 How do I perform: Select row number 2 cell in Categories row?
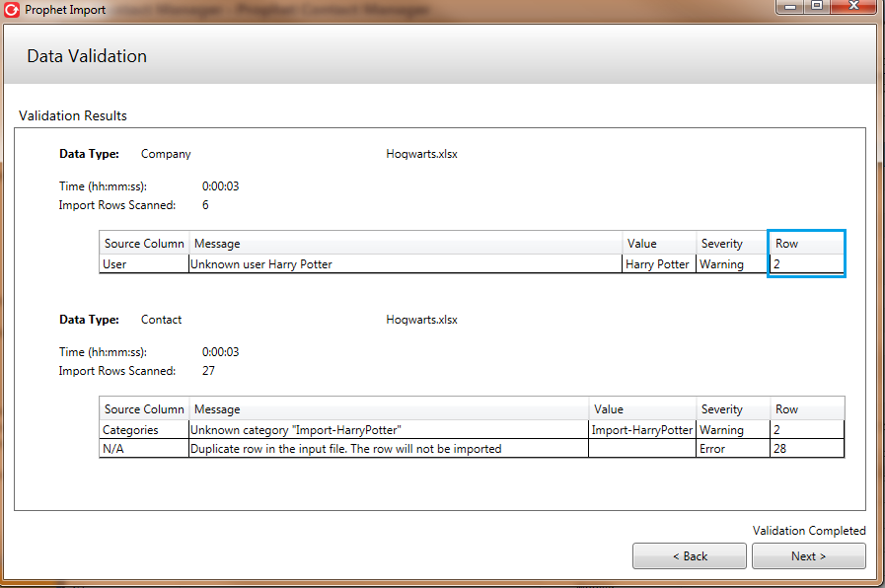807,430
